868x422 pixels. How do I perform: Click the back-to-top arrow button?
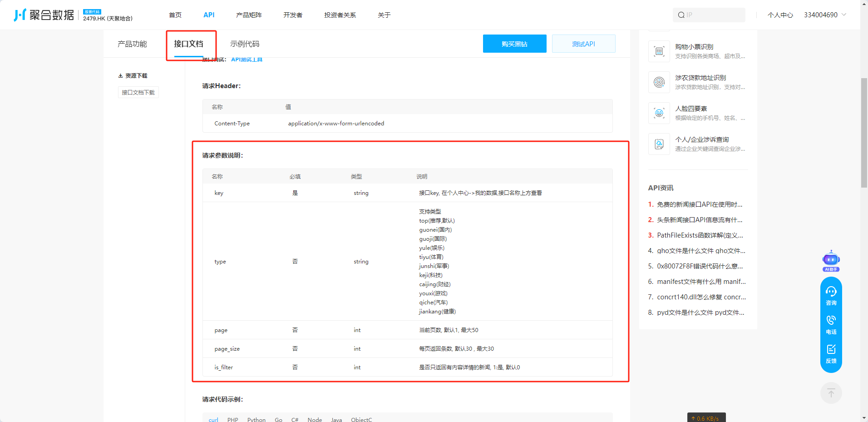click(831, 393)
